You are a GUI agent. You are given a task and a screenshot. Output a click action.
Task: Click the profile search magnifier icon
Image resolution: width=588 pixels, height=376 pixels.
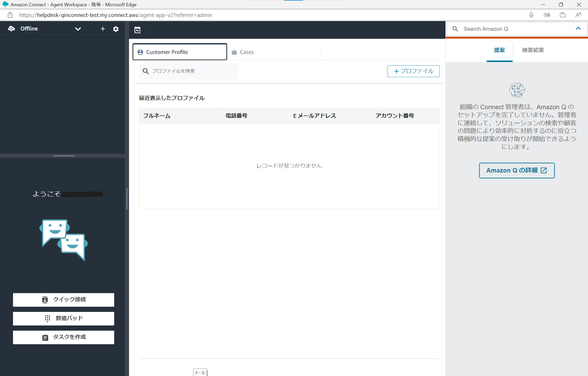pos(146,71)
